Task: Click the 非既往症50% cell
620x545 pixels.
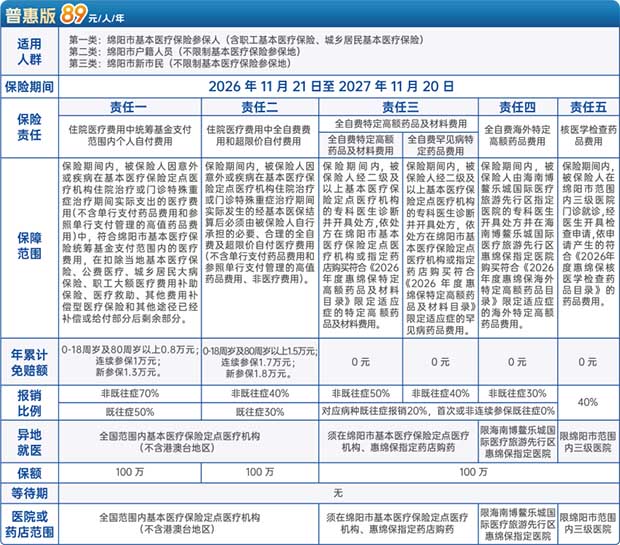Action: coord(361,394)
